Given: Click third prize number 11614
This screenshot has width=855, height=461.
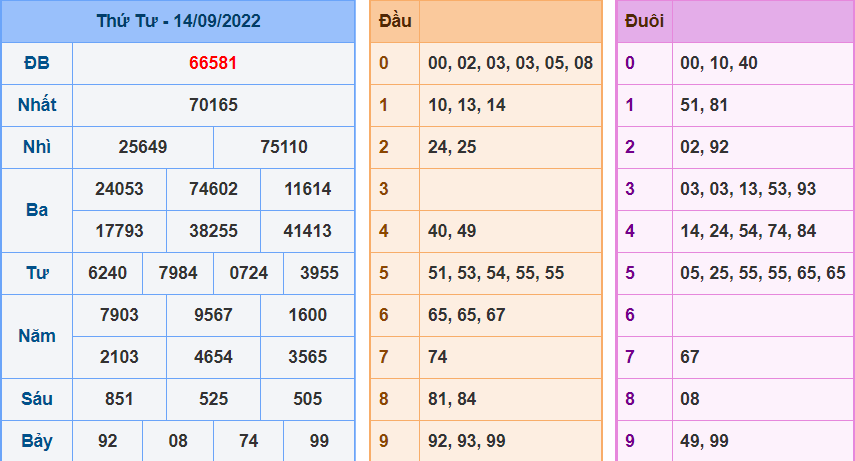Looking at the screenshot, I should [308, 189].
